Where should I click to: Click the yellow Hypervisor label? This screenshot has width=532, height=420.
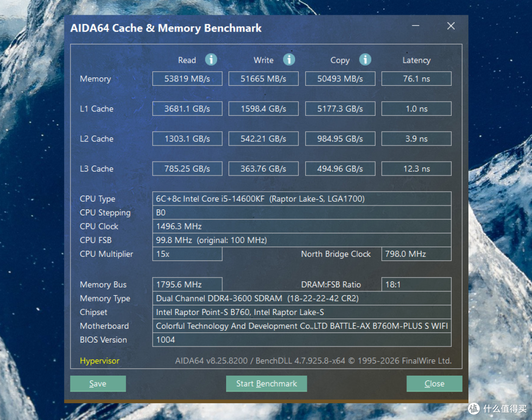100,361
